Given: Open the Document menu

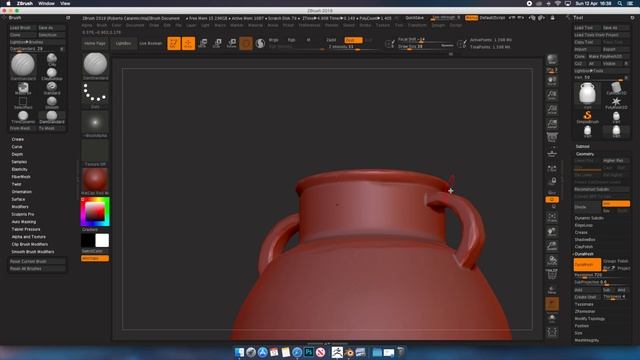Looking at the screenshot, I should (x=135, y=25).
